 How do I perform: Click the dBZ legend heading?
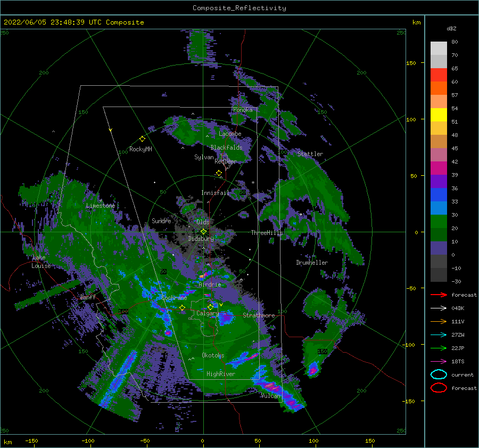451,28
